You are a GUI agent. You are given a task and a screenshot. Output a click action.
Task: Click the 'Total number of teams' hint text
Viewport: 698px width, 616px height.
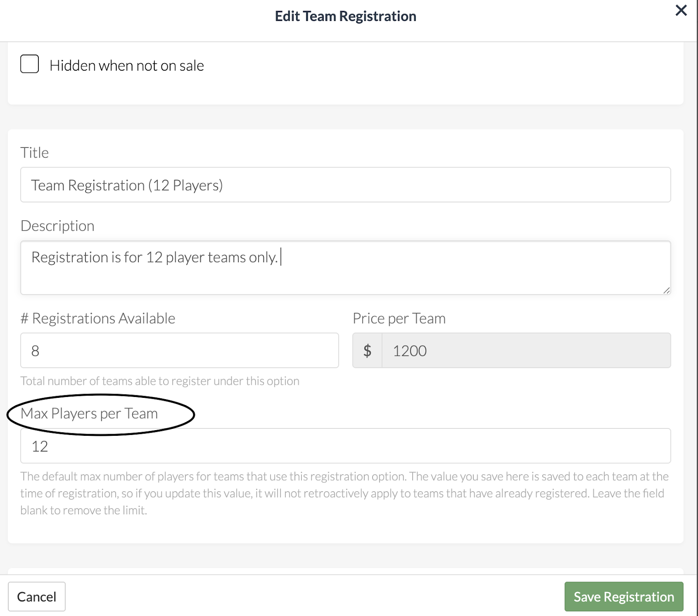160,381
